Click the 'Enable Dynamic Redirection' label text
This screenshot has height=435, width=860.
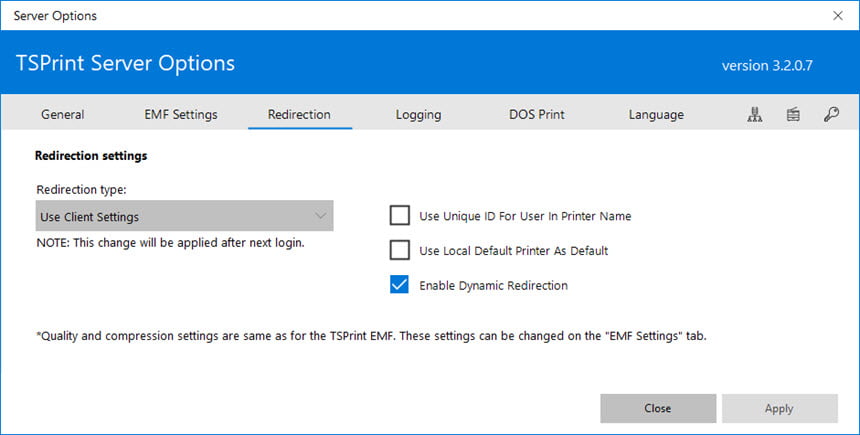click(494, 285)
